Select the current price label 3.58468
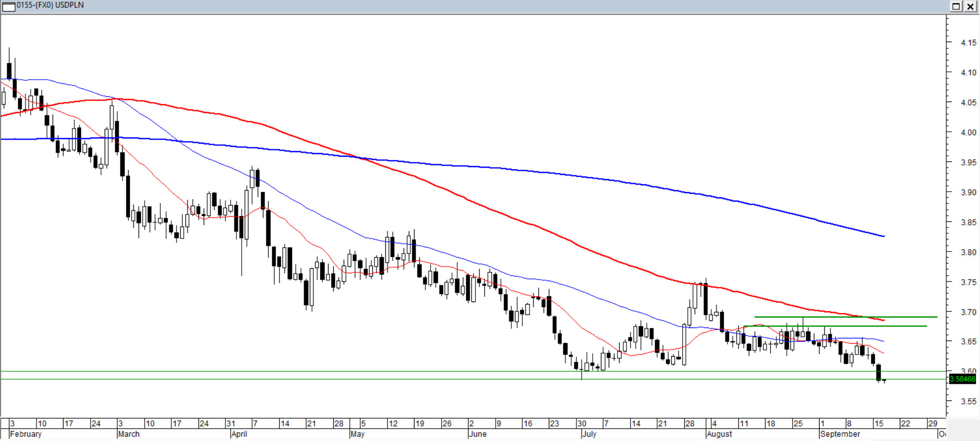 point(962,379)
